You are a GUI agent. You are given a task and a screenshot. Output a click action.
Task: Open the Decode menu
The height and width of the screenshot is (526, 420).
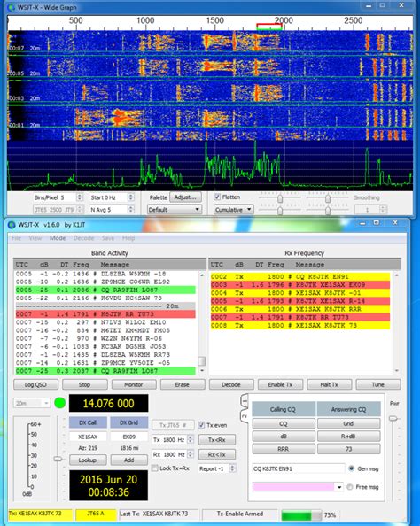83,238
